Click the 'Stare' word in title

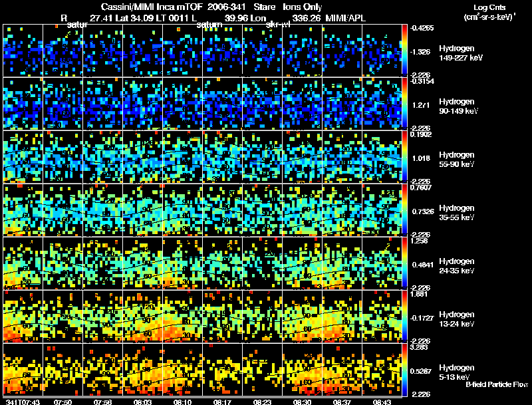click(x=264, y=7)
